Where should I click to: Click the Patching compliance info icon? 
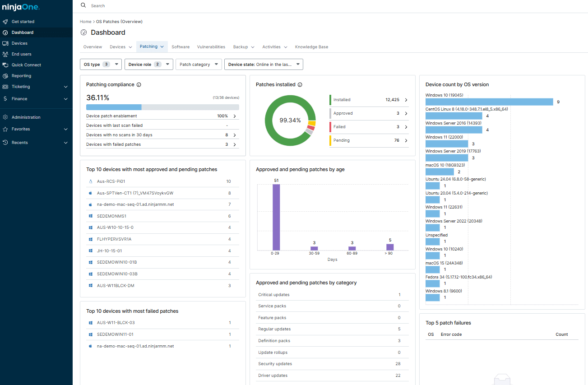pyautogui.click(x=138, y=84)
